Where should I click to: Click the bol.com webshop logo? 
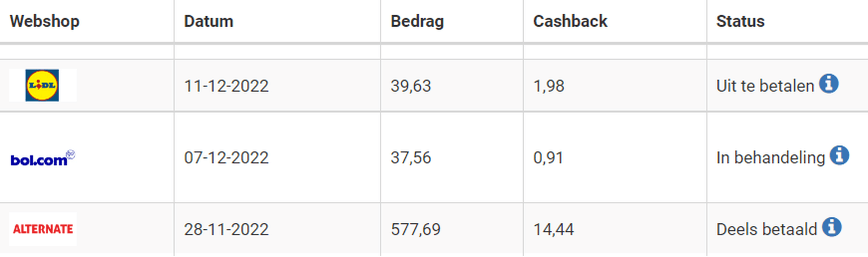(x=43, y=158)
